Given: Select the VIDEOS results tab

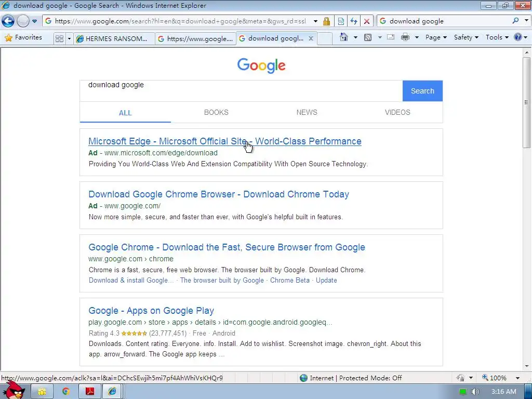Looking at the screenshot, I should tap(397, 112).
